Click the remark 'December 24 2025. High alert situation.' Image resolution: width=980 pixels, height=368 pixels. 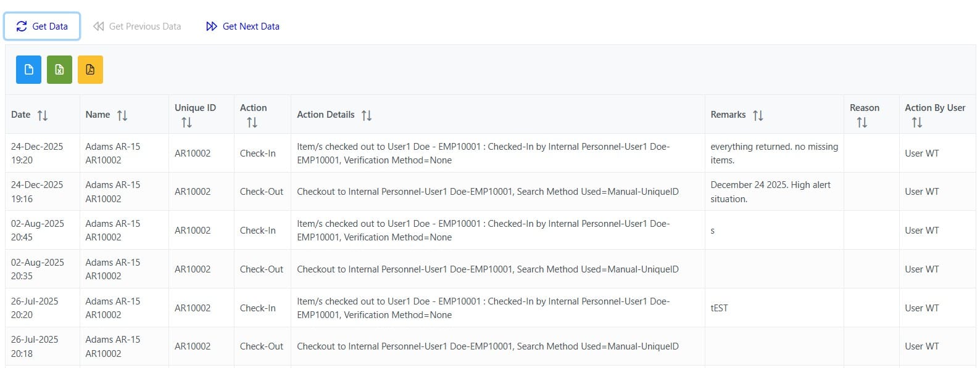(770, 192)
